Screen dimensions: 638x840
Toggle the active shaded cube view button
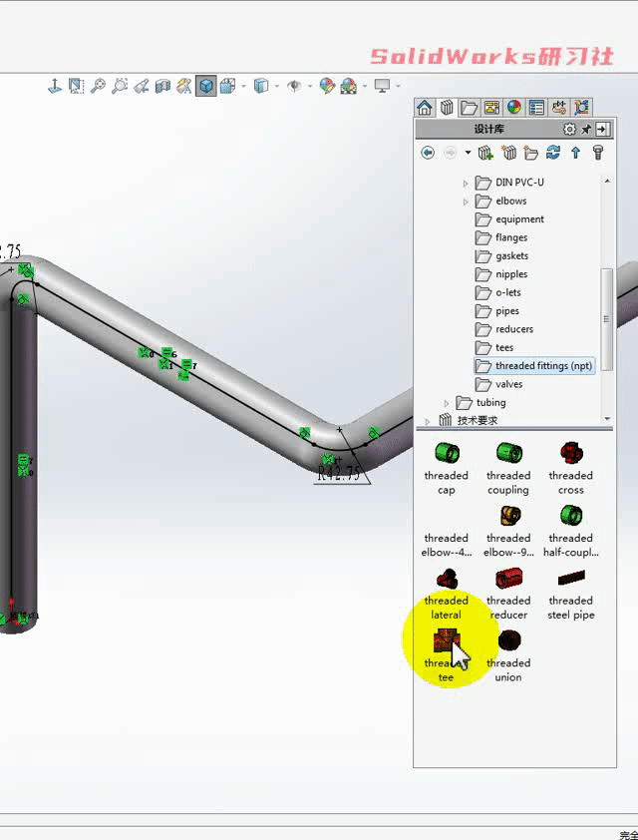coord(206,86)
